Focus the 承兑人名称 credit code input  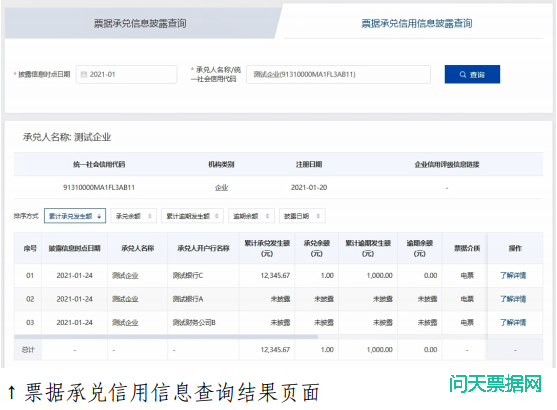tap(339, 74)
